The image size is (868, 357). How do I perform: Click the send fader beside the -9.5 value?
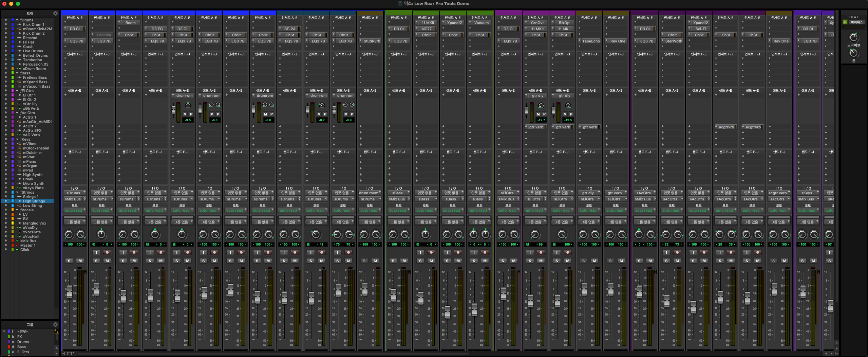(173, 109)
